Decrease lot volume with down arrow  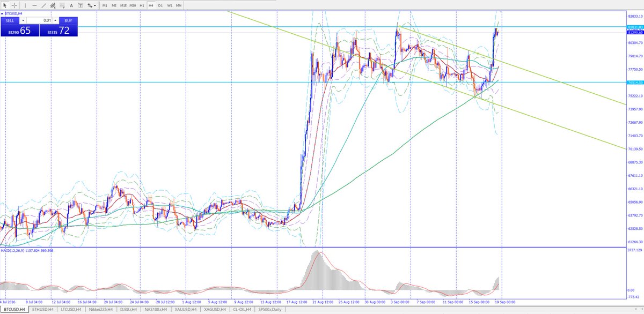tap(24, 20)
